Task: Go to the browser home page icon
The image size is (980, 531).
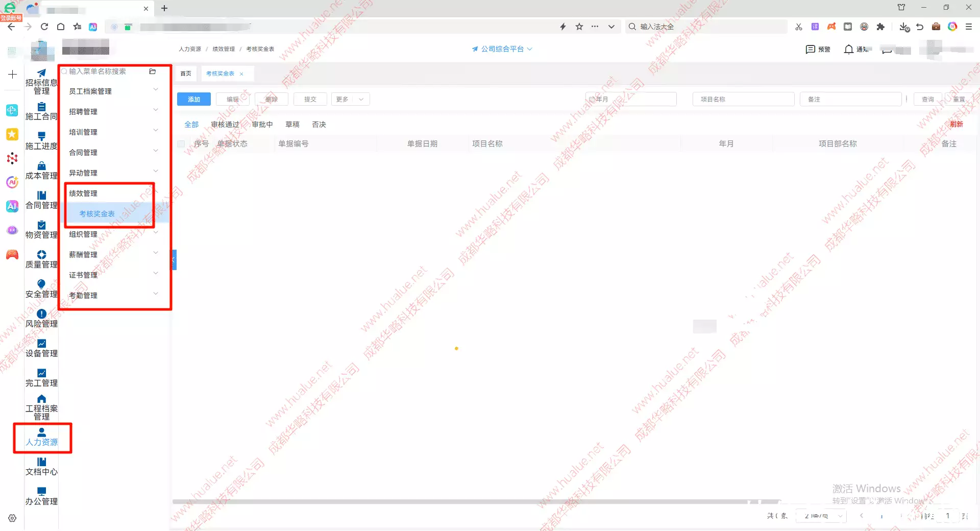Action: pos(61,27)
